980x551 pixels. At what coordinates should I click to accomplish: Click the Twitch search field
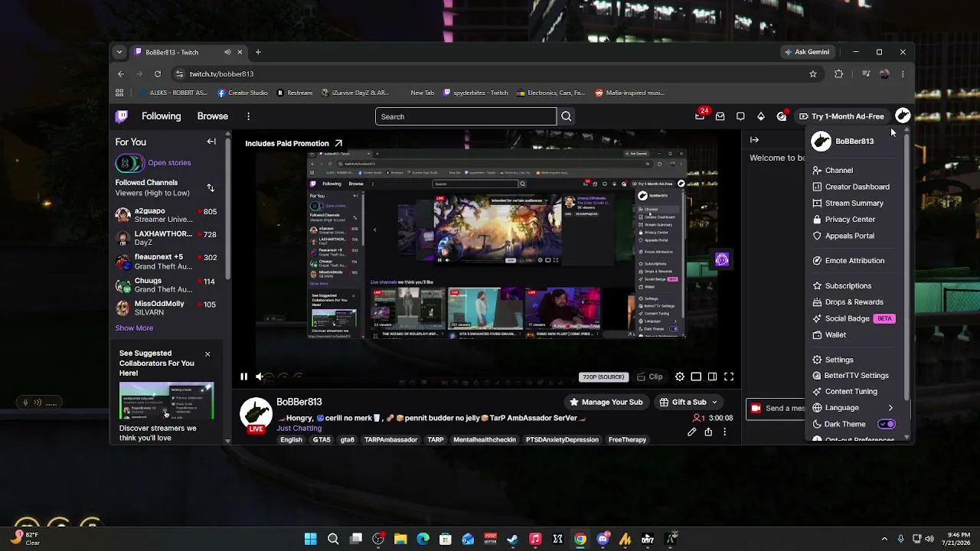click(x=465, y=116)
